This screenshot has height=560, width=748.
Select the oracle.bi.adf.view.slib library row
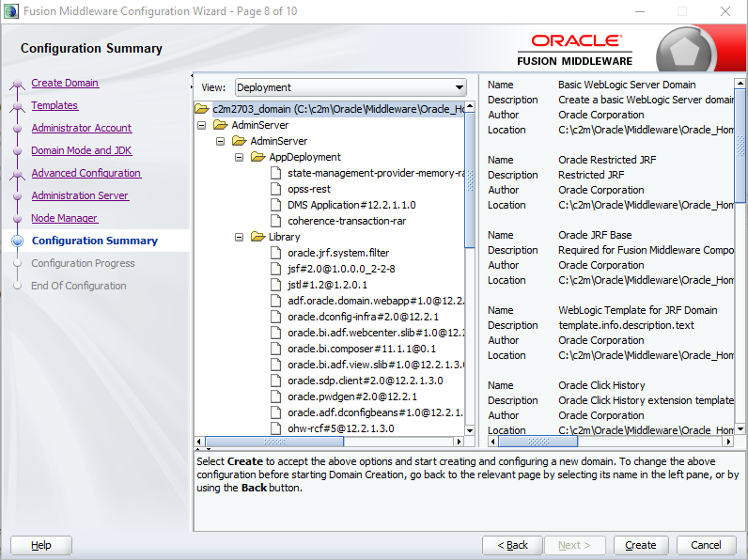pyautogui.click(x=376, y=365)
